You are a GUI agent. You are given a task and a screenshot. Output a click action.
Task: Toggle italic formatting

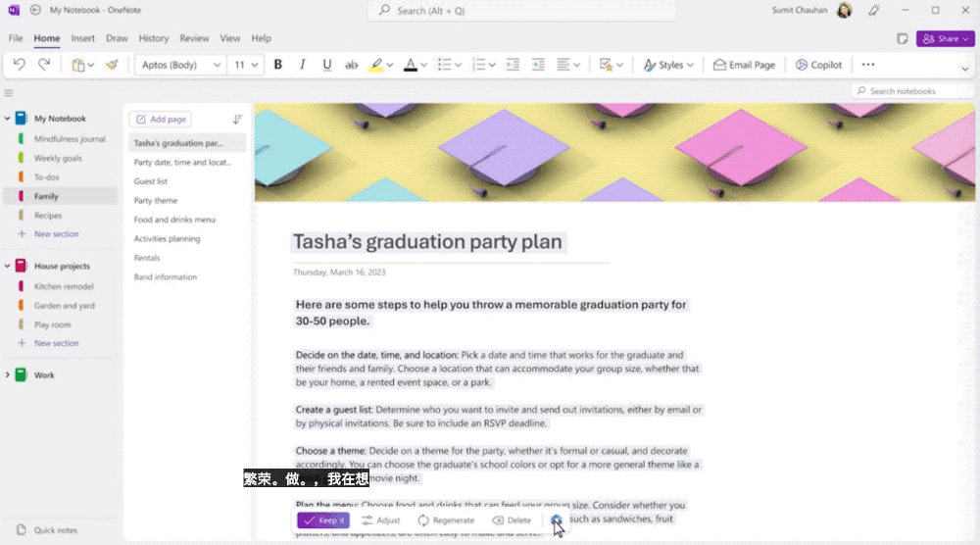click(303, 65)
